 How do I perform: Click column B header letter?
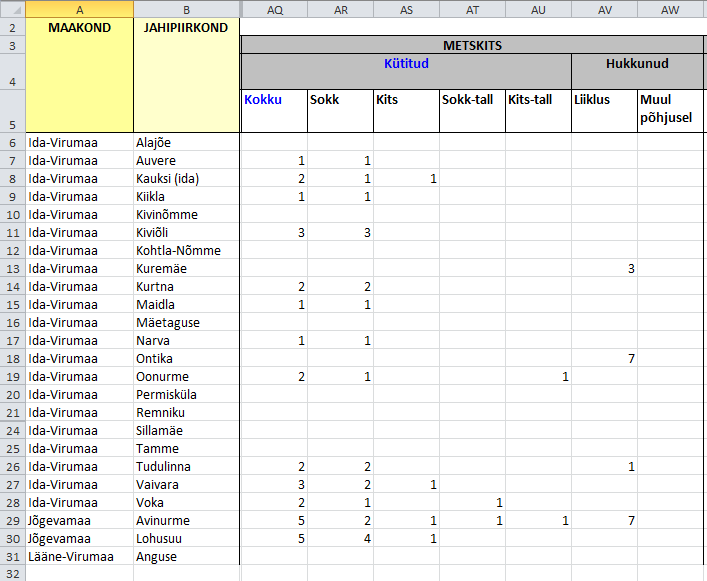[186, 9]
